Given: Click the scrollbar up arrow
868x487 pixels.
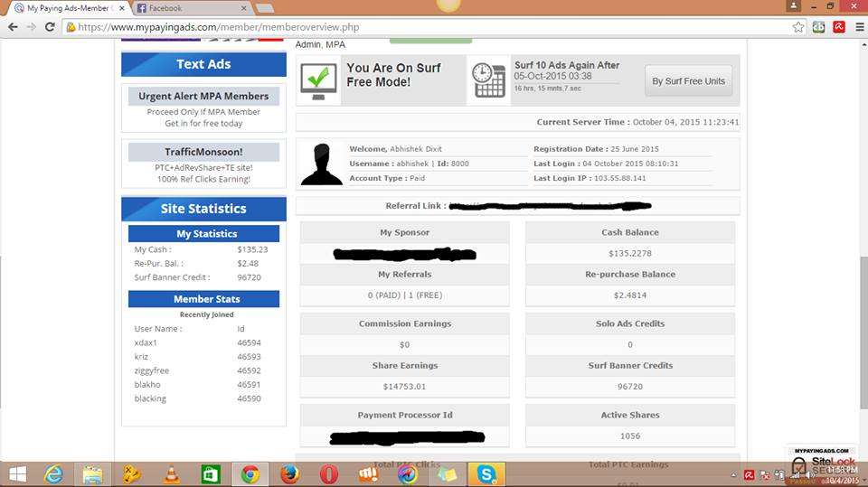Looking at the screenshot, I should pyautogui.click(x=863, y=44).
